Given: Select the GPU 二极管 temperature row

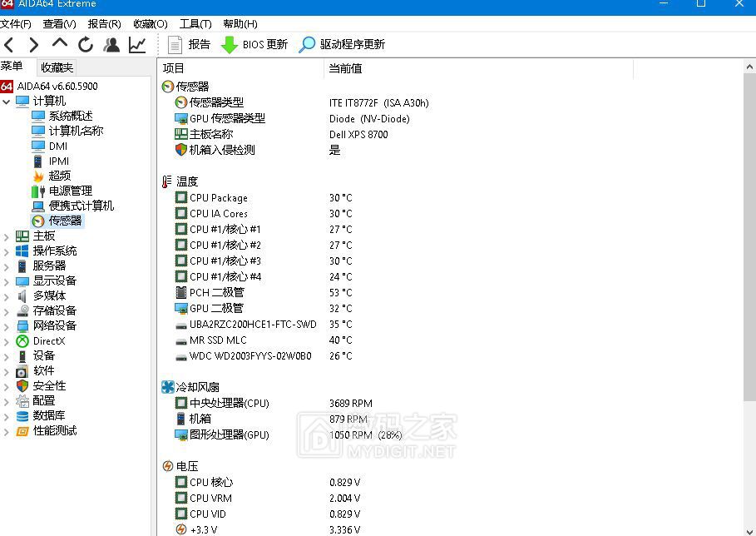Looking at the screenshot, I should (x=264, y=309).
